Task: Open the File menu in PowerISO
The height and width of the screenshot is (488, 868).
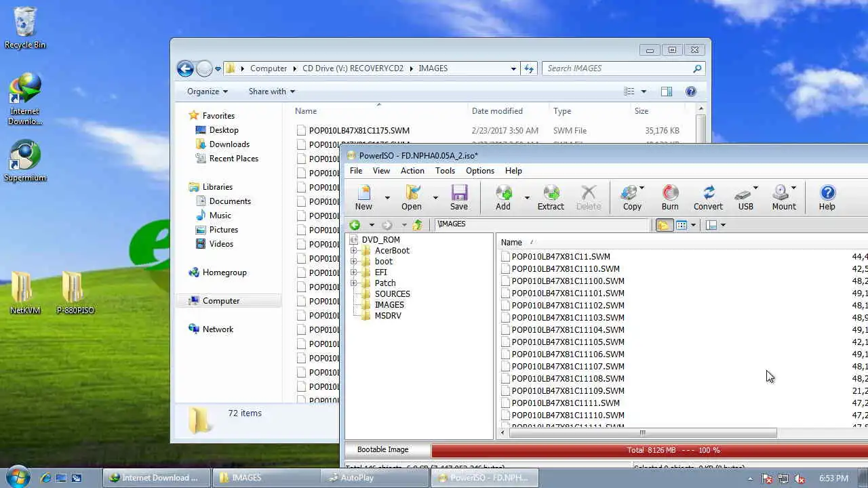Action: click(x=356, y=171)
